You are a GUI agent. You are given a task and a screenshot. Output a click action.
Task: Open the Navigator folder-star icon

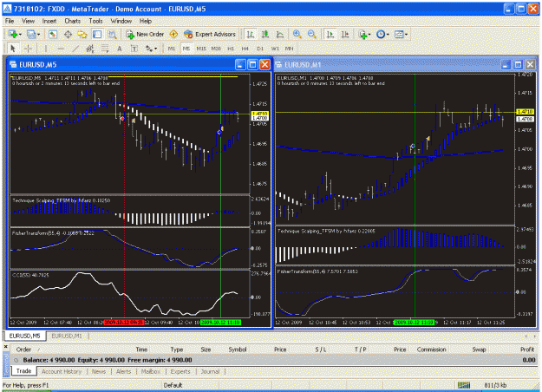[82, 34]
